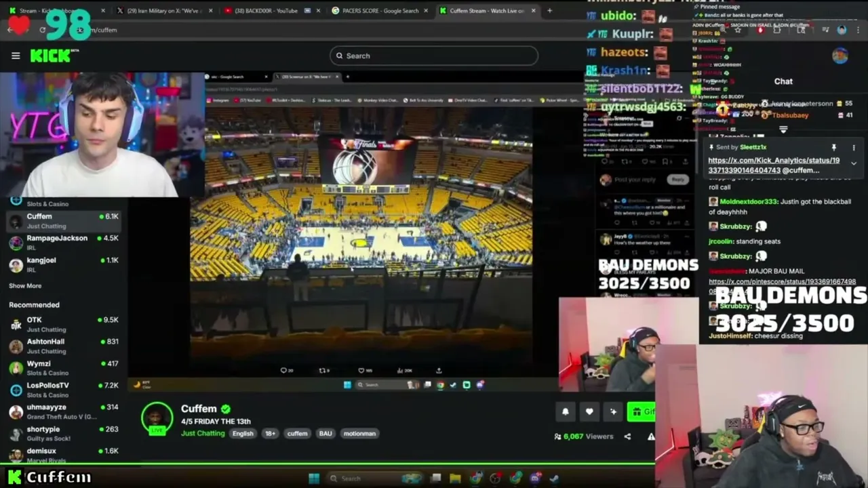Report the stream using the warning icon
The width and height of the screenshot is (868, 488).
point(650,436)
